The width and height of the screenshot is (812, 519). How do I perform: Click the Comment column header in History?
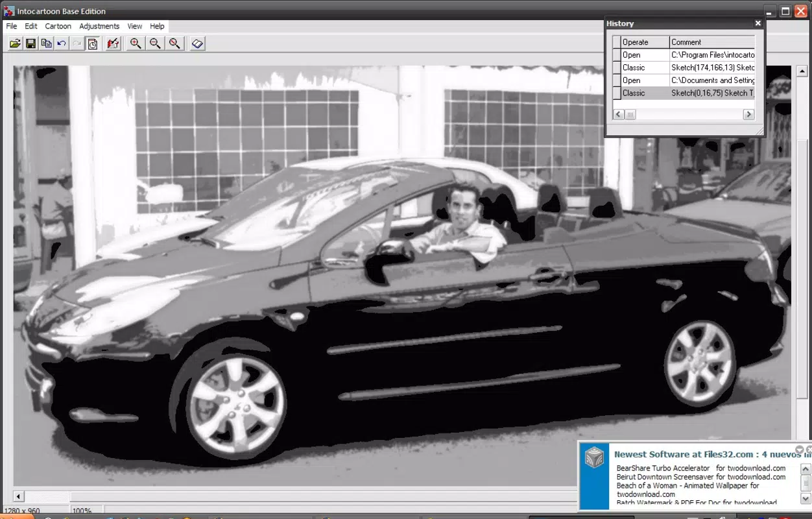pyautogui.click(x=712, y=42)
